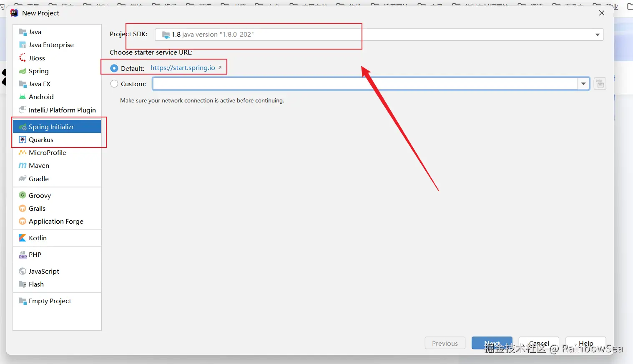Image resolution: width=633 pixels, height=364 pixels.
Task: Open the https://start.spring.io link
Action: click(183, 68)
